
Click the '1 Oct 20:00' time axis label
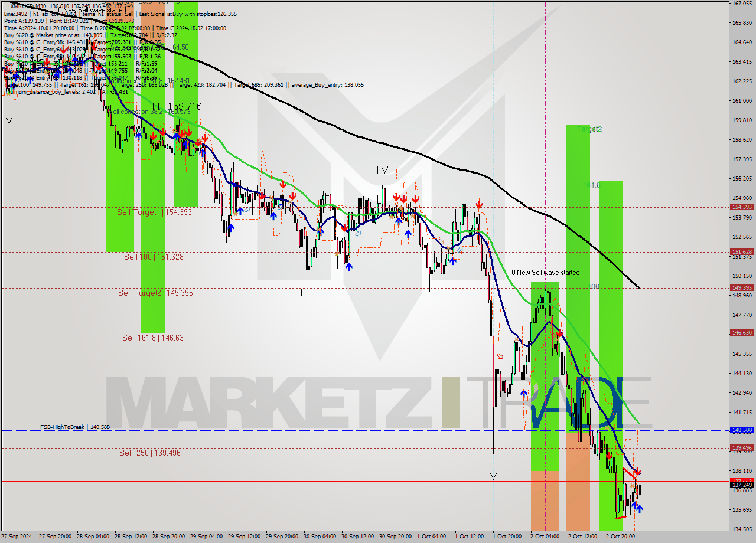(507, 537)
